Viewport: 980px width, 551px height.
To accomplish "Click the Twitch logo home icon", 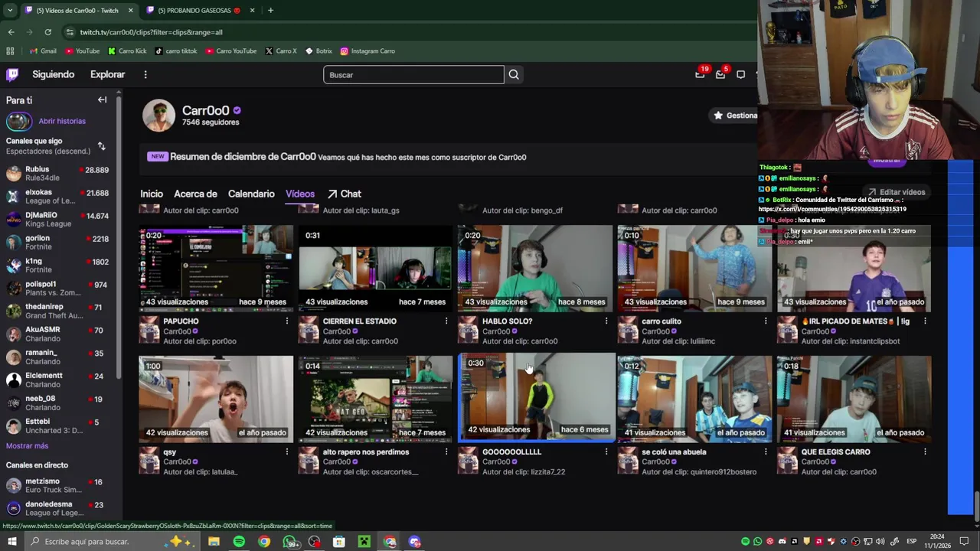I will tap(12, 74).
